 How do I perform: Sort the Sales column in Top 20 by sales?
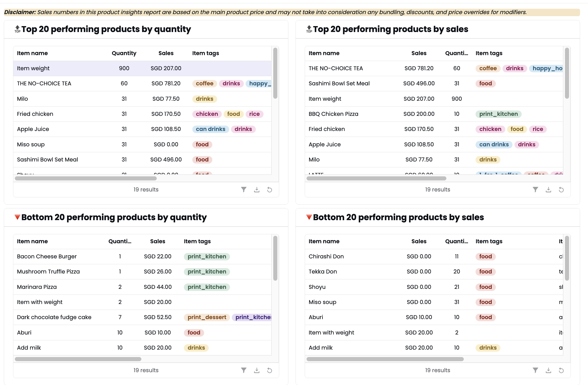(x=419, y=53)
